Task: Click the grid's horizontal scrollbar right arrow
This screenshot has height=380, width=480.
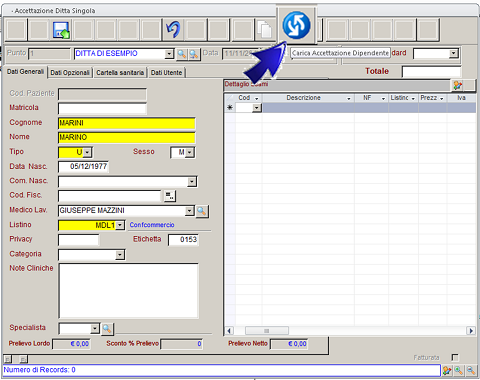Action: tap(471, 331)
